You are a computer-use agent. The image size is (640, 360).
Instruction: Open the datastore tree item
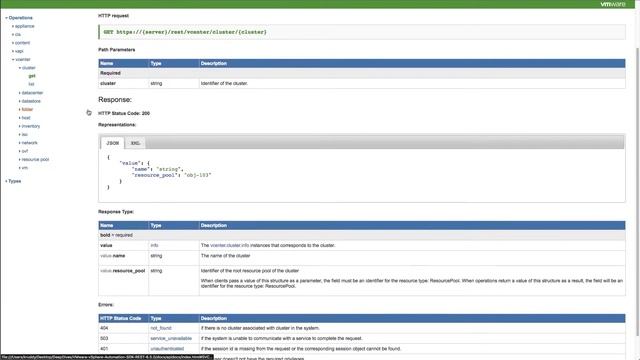(x=31, y=101)
